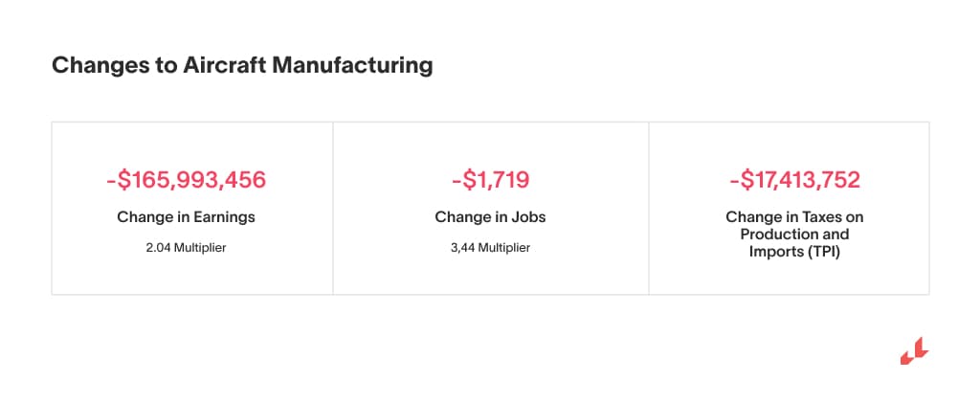Viewport: 980px width, 403px height.
Task: Click the word Production in the third card
Action: [x=771, y=234]
